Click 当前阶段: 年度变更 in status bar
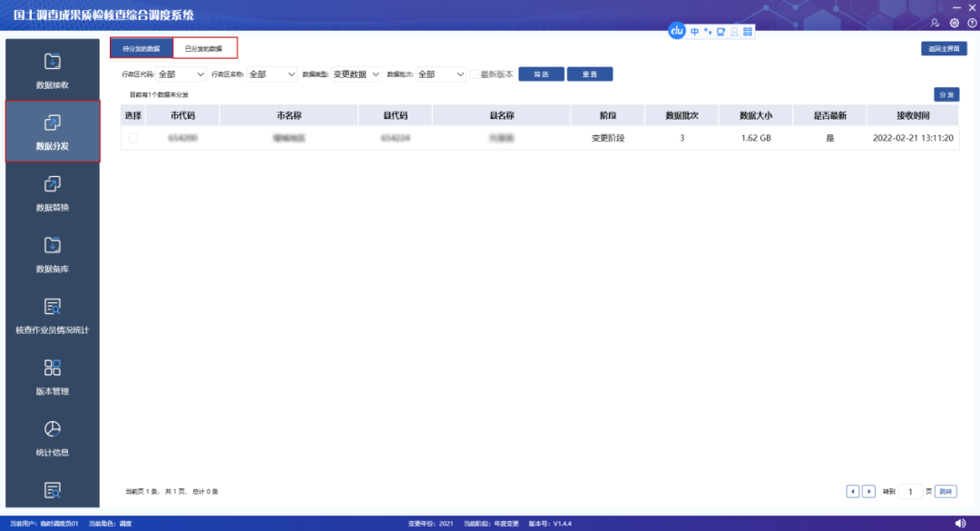 (491, 524)
